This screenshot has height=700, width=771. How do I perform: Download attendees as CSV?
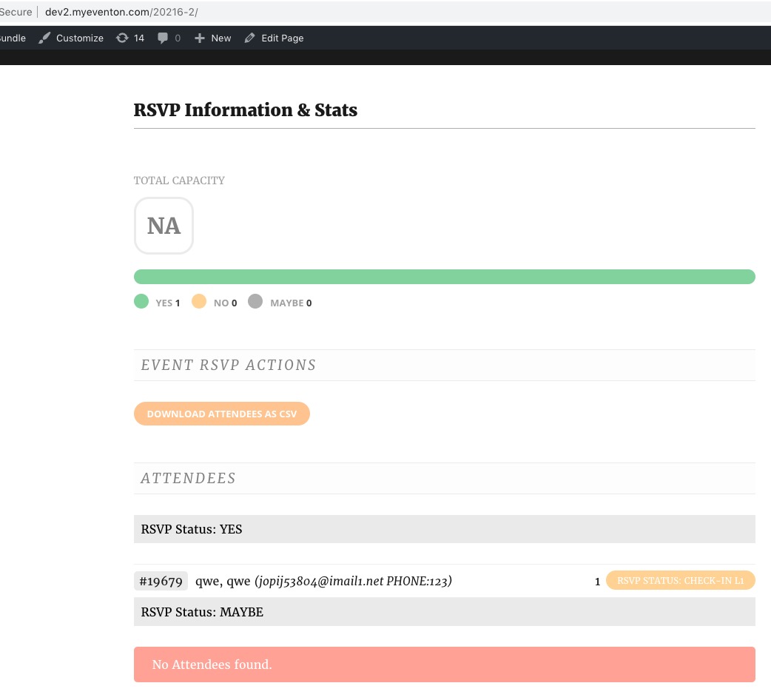click(x=221, y=414)
